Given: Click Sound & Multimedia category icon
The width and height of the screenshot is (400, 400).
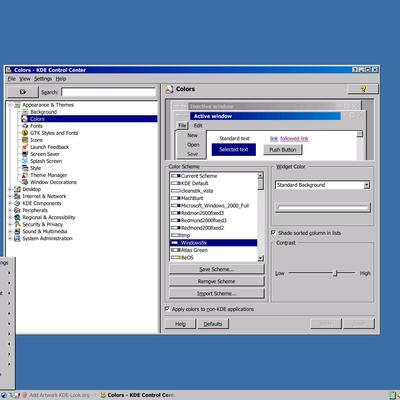Looking at the screenshot, I should [x=17, y=231].
